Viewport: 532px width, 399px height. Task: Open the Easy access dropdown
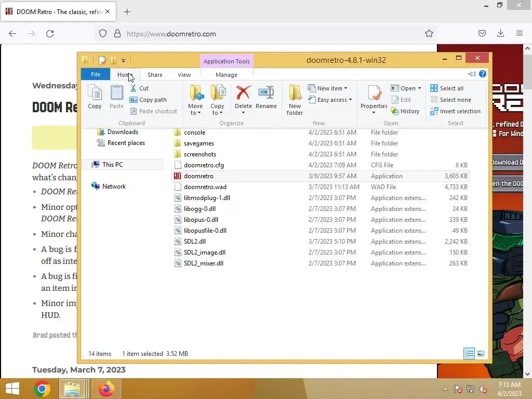coord(330,100)
